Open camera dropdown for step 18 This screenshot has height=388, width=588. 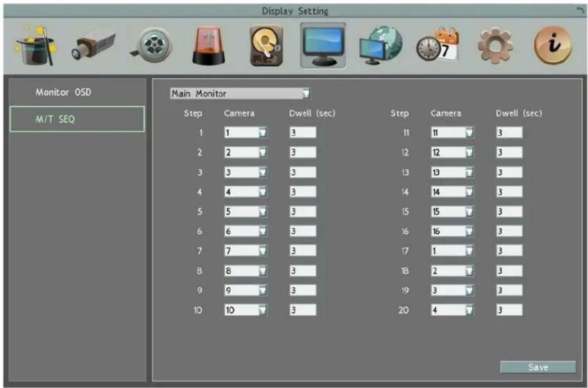(452, 270)
